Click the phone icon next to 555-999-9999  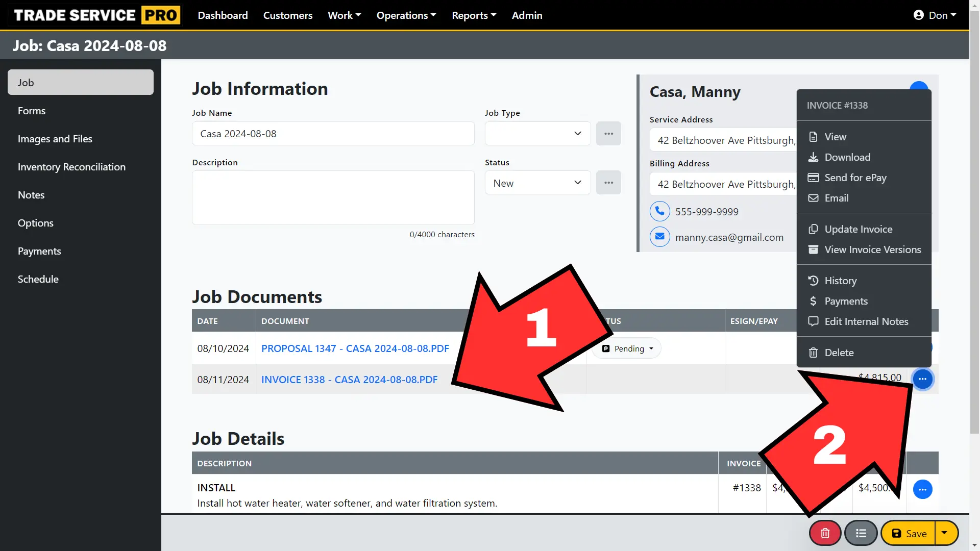pyautogui.click(x=659, y=211)
